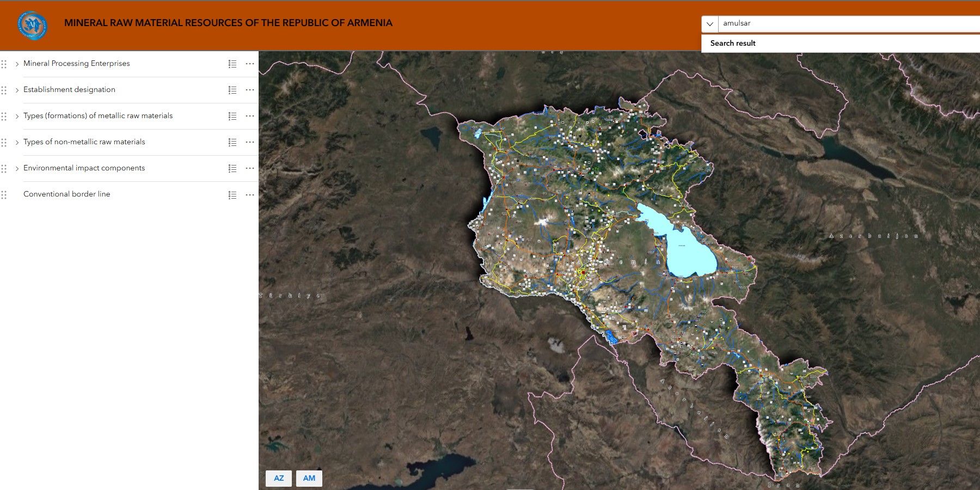Expand Environmental impact components group
This screenshot has height=490, width=980.
[17, 168]
